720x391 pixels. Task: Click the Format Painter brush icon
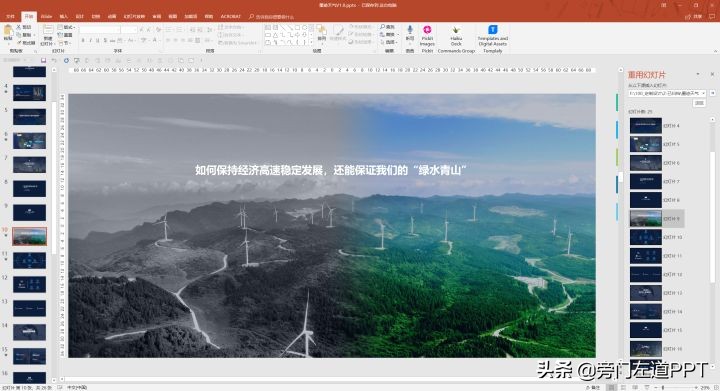[x=19, y=43]
